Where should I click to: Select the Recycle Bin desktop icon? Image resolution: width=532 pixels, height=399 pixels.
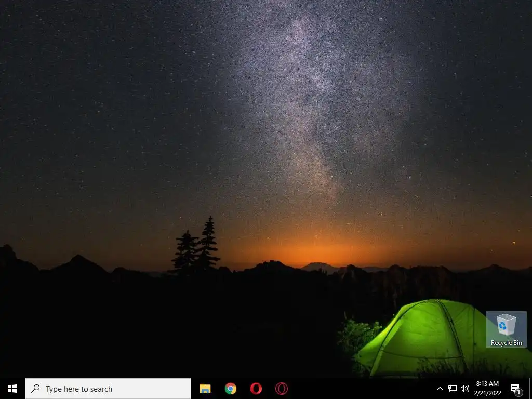(506, 329)
